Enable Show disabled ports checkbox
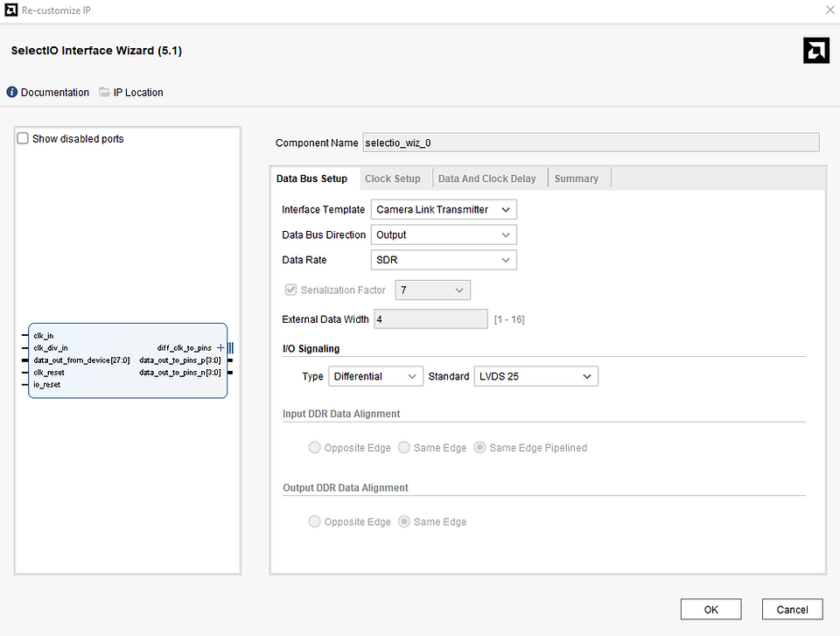 [x=23, y=139]
